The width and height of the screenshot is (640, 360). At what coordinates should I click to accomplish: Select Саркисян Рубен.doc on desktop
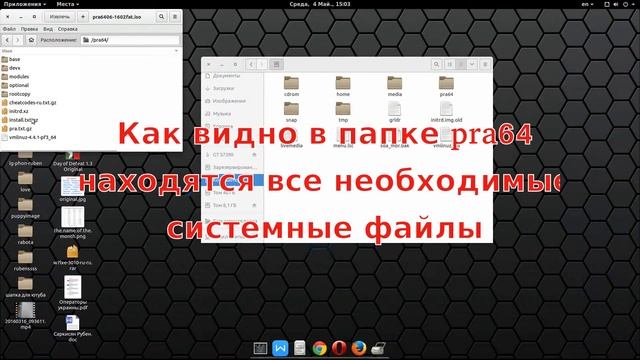pos(73,329)
